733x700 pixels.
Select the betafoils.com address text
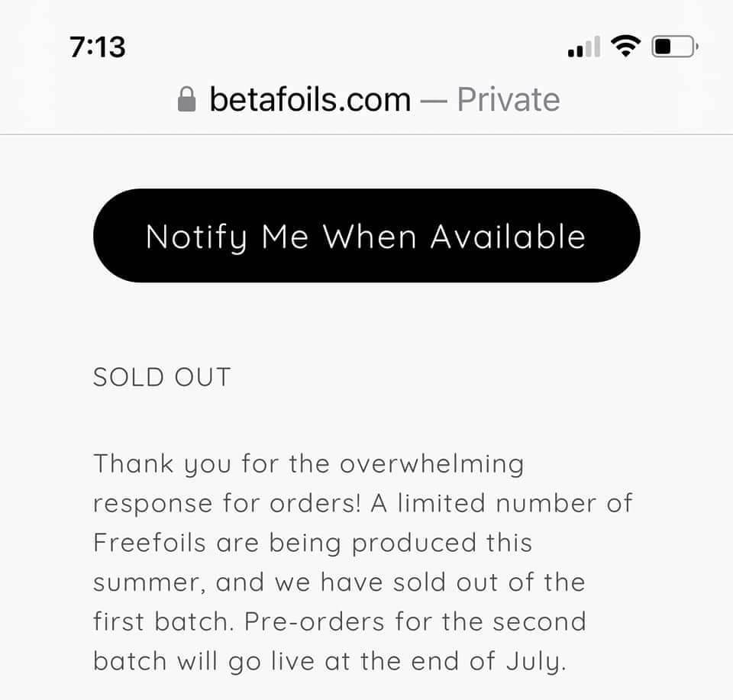pos(310,99)
